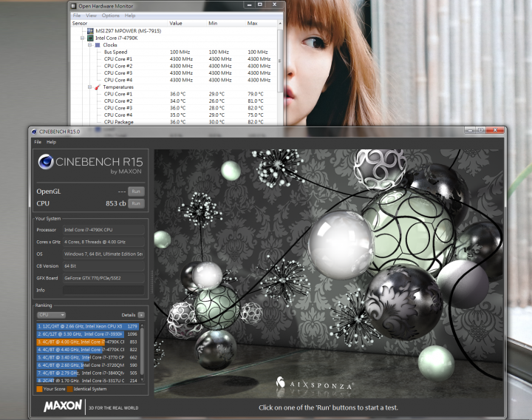Screen dimensions: 532x420
Task: Click the Info input field
Action: pos(103,290)
